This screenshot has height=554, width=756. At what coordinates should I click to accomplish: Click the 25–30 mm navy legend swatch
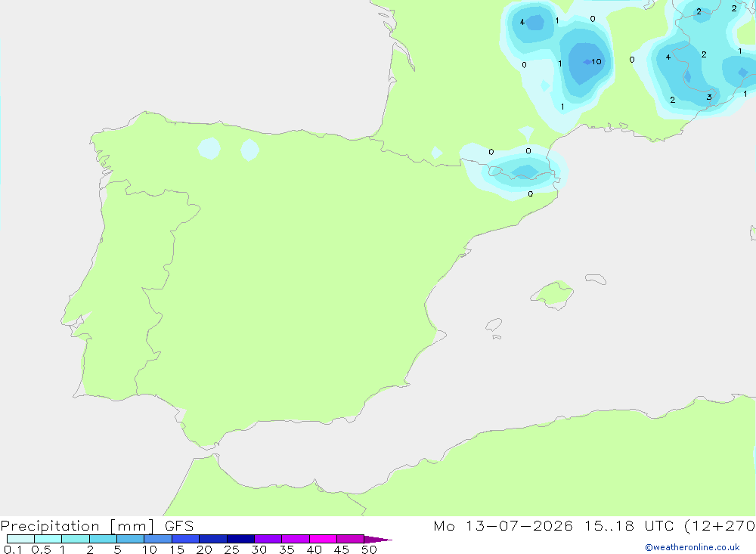click(240, 539)
